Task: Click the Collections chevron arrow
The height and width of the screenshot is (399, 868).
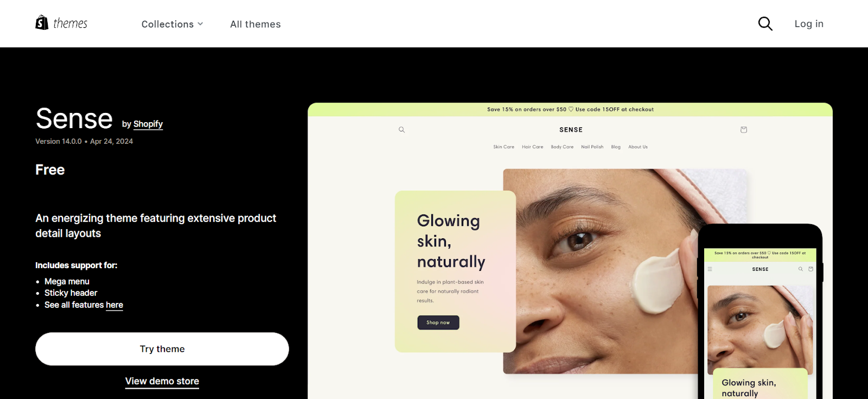Action: point(200,24)
